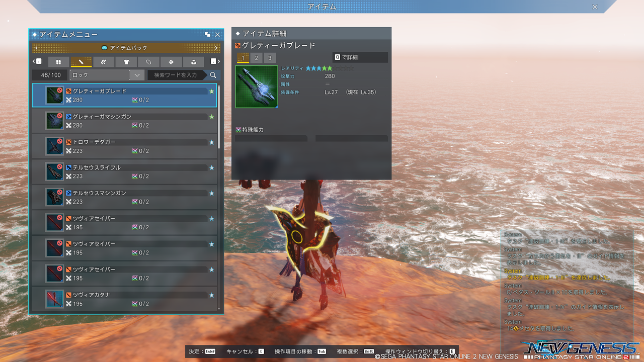Click the テルセウスライフル weapon type icon
The width and height of the screenshot is (644, 362).
[68, 167]
